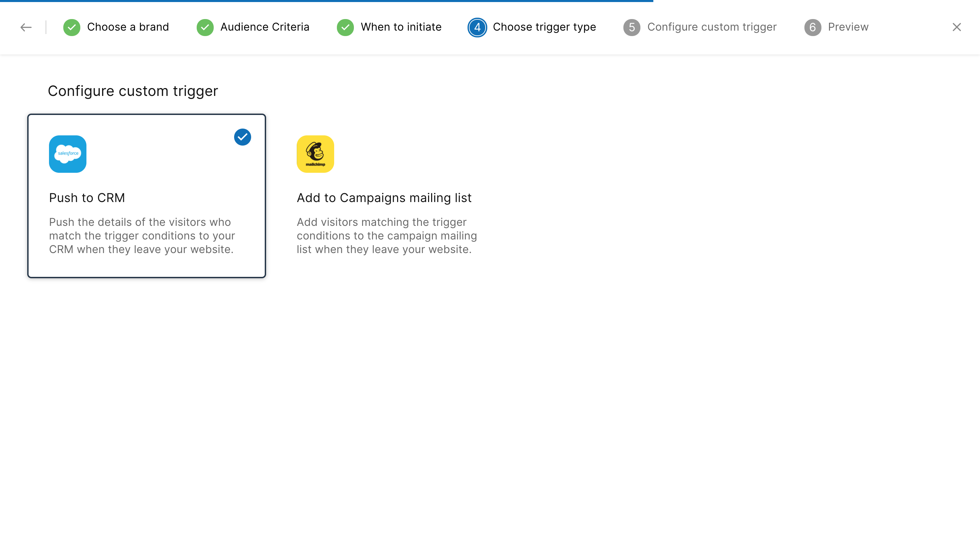
Task: Open the Preview step label
Action: tap(848, 27)
